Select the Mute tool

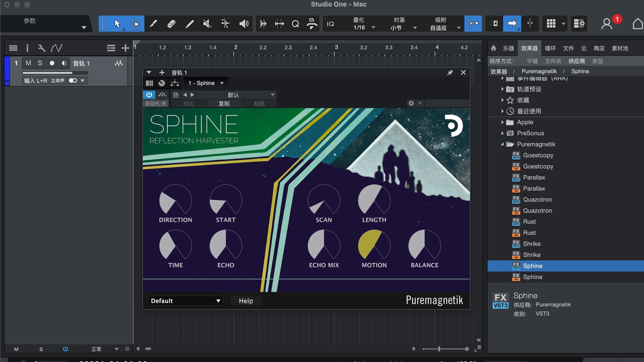(x=207, y=24)
